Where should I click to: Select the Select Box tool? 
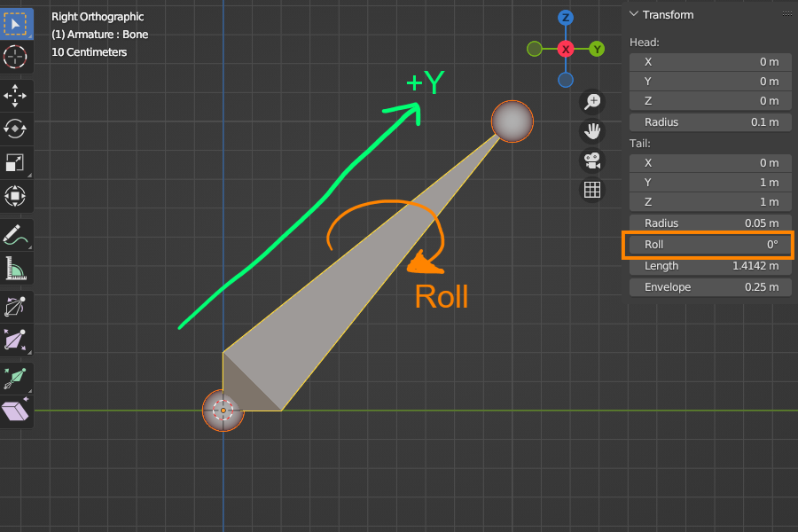[x=16, y=22]
